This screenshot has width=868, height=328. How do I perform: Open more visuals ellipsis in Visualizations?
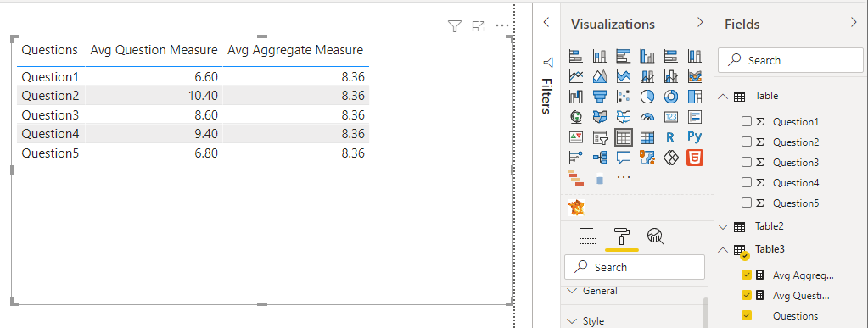pyautogui.click(x=624, y=177)
